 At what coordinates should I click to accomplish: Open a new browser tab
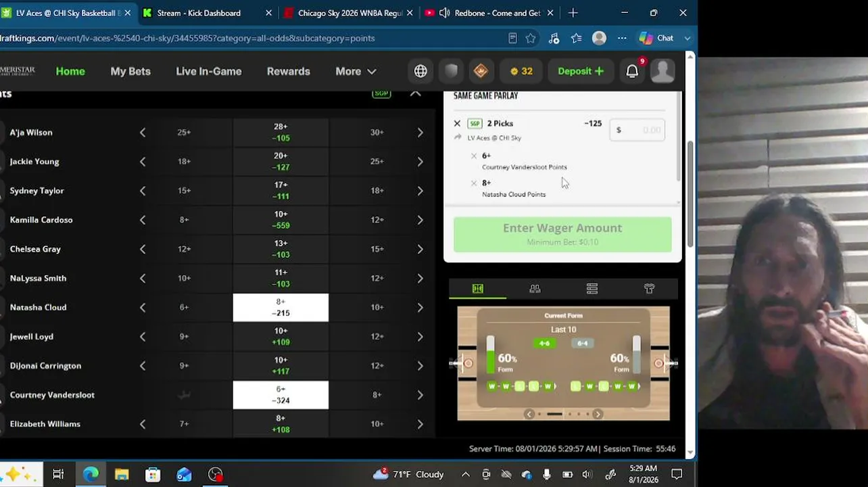point(573,13)
